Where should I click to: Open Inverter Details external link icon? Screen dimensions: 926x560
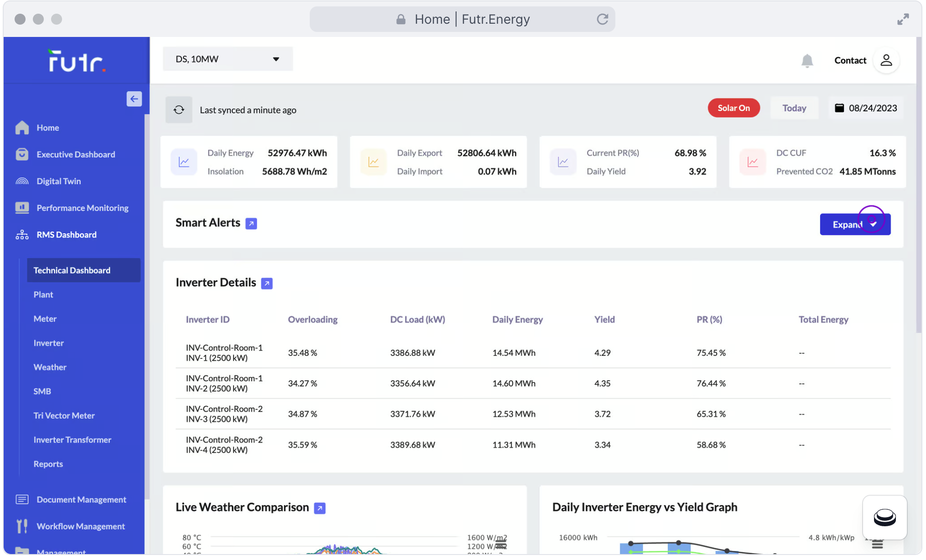click(x=267, y=283)
